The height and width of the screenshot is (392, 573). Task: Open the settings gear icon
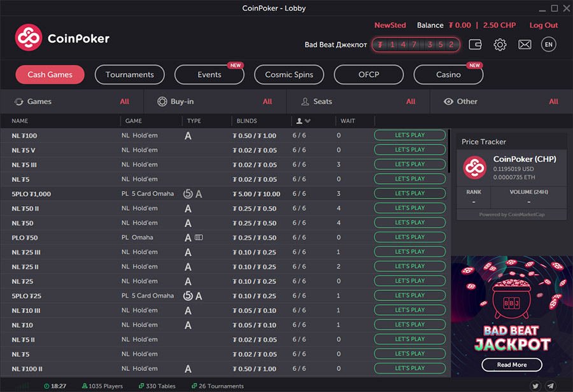(500, 45)
